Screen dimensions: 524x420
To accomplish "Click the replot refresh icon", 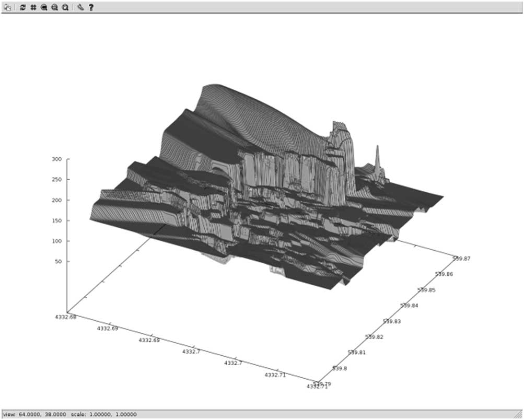I will pos(23,8).
